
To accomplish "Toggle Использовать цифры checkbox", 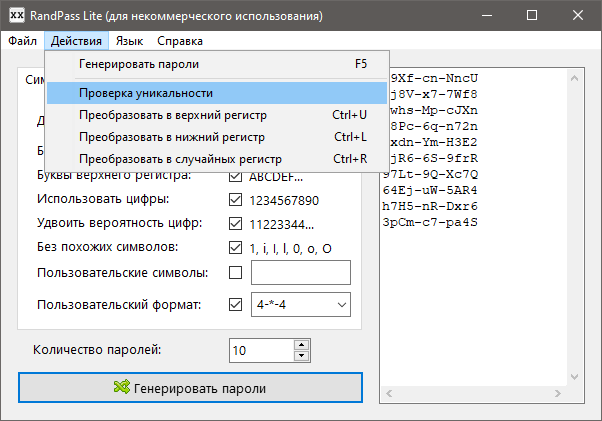I will coord(235,200).
